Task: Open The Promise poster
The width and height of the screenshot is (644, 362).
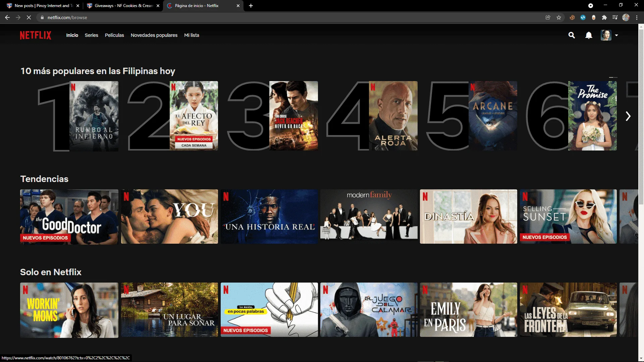Action: (x=592, y=116)
